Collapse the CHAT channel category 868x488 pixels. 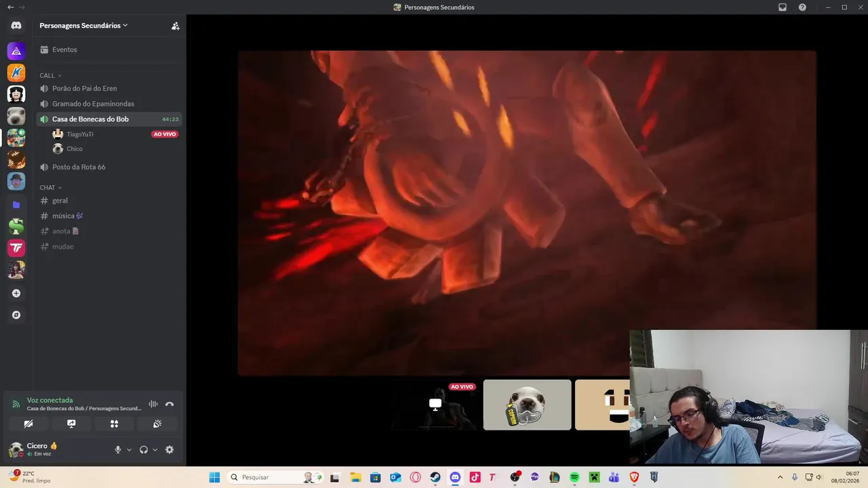[x=51, y=188]
